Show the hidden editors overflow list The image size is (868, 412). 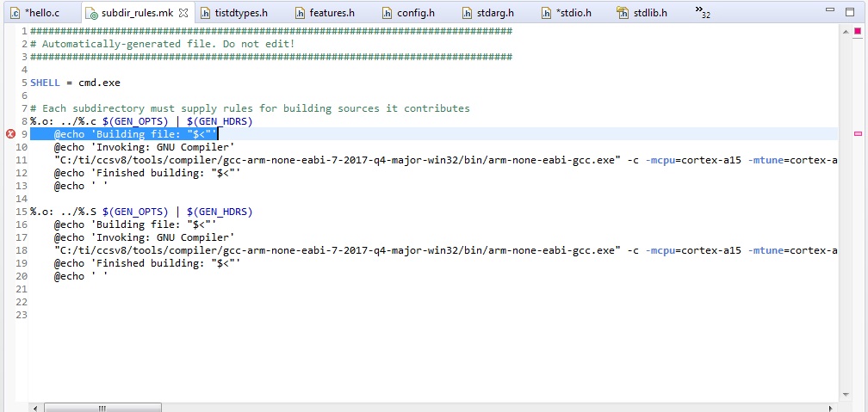click(x=703, y=12)
